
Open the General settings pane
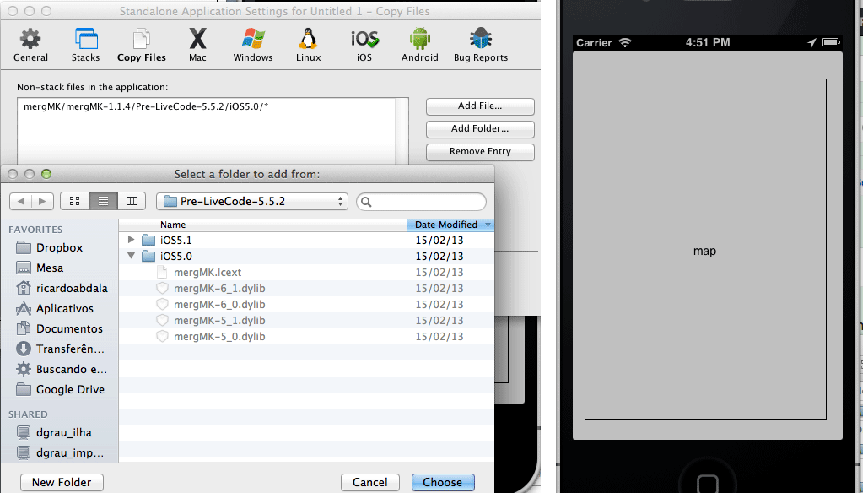[x=30, y=45]
